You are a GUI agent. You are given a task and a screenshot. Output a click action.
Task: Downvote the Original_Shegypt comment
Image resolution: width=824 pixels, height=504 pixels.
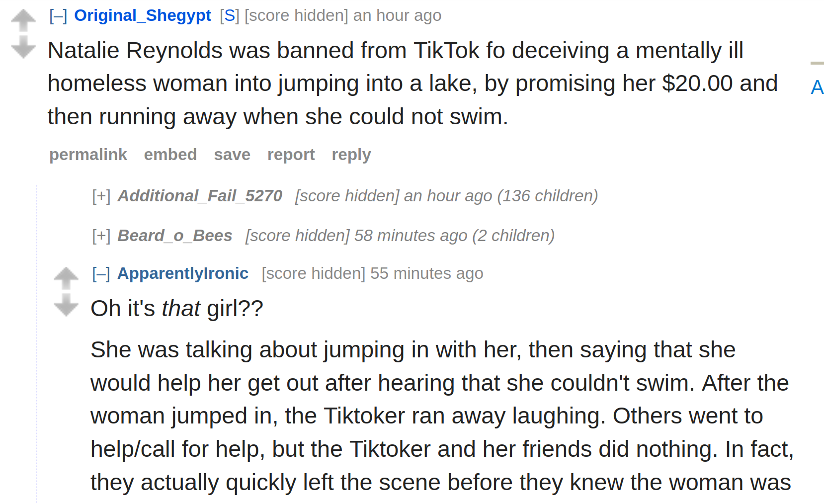23,47
